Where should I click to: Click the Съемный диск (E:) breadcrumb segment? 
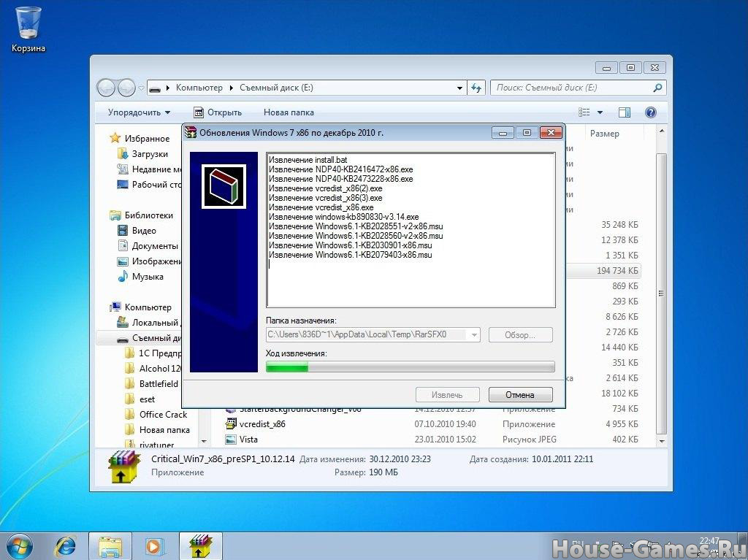click(x=276, y=88)
